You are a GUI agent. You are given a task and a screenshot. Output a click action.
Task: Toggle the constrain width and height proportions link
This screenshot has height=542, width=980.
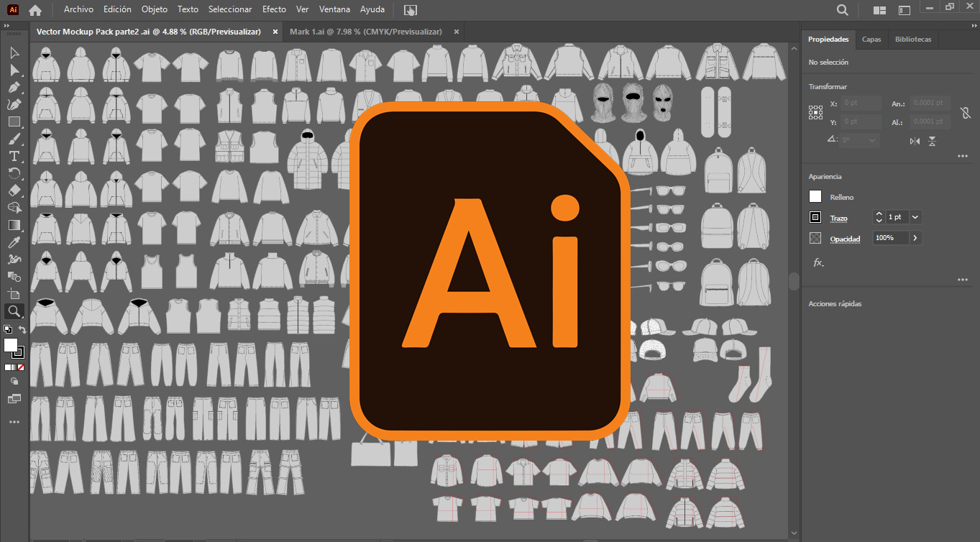pos(965,113)
